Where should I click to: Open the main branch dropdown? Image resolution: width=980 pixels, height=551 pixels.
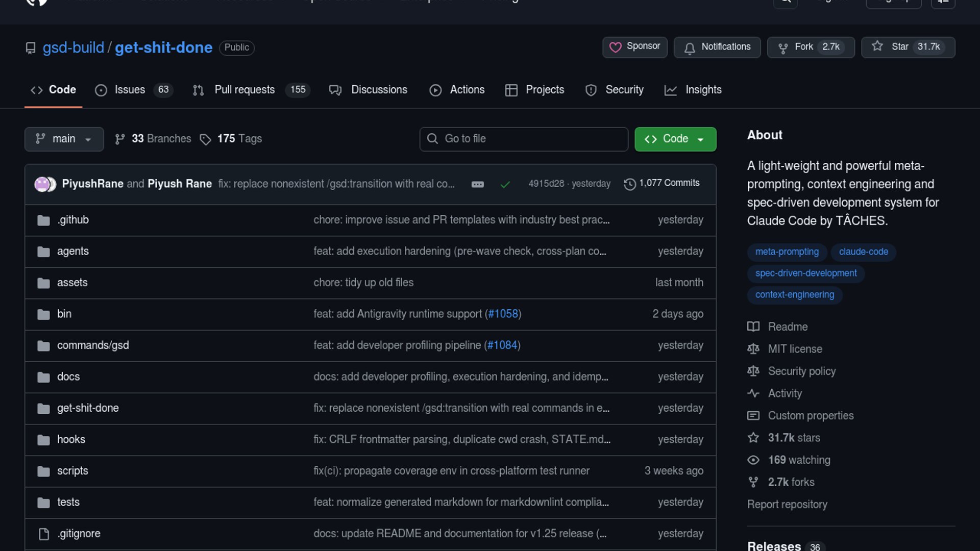pos(64,139)
